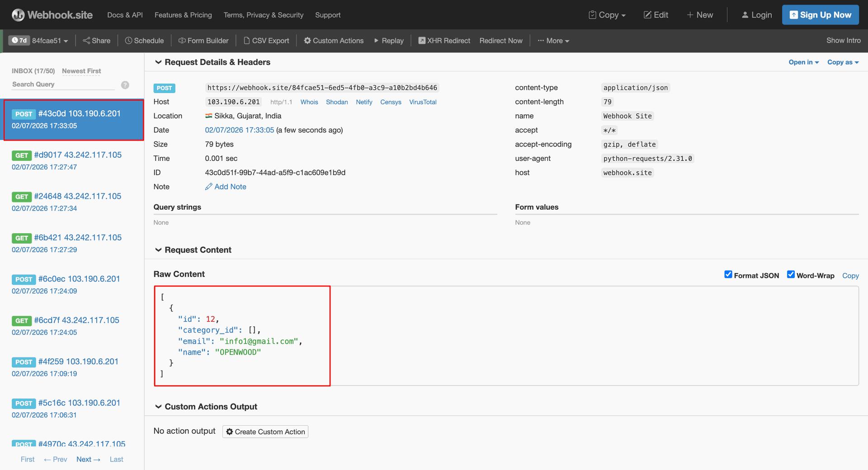
Task: Select GET request #d9017
Action: [x=72, y=161]
